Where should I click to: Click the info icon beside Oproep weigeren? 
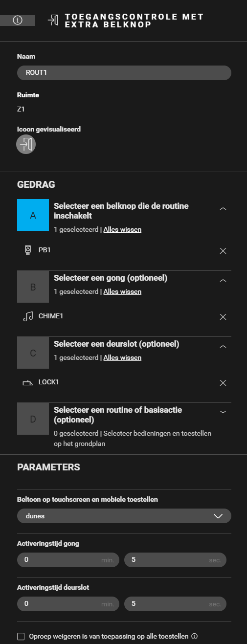(194, 636)
